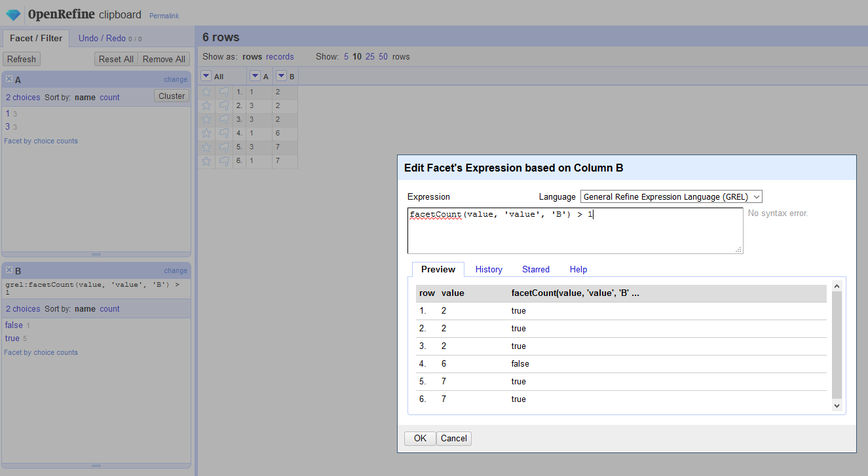
Task: Show 5 rows per page
Action: click(346, 57)
